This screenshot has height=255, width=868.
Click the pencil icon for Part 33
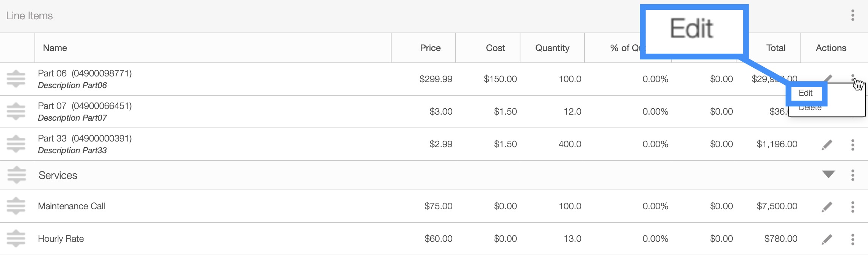pyautogui.click(x=827, y=145)
